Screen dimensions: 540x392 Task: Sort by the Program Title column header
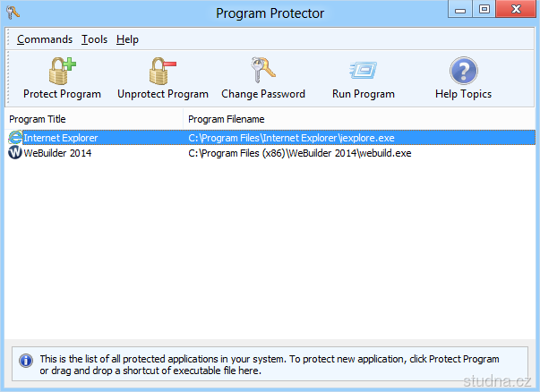pos(94,119)
